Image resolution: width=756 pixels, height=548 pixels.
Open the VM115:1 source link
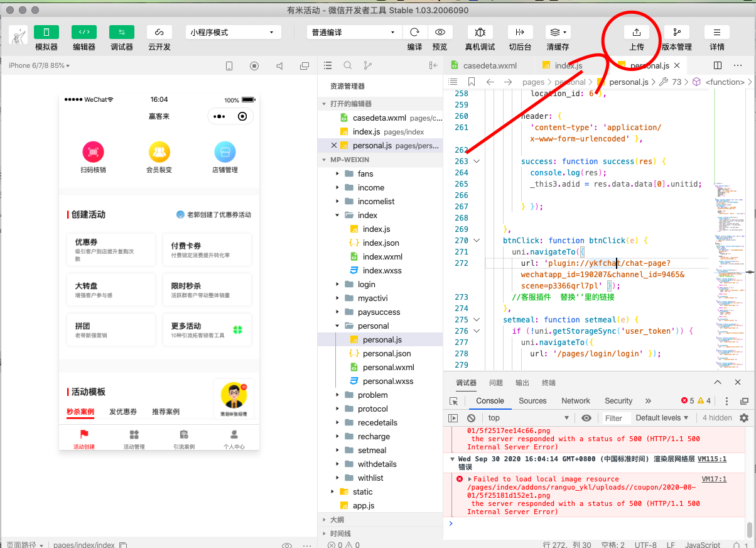pyautogui.click(x=712, y=459)
